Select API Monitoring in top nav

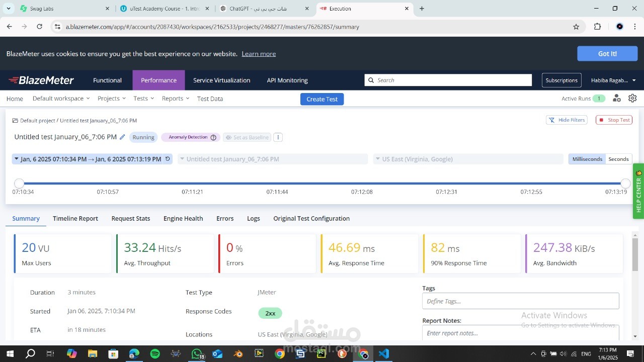287,80
